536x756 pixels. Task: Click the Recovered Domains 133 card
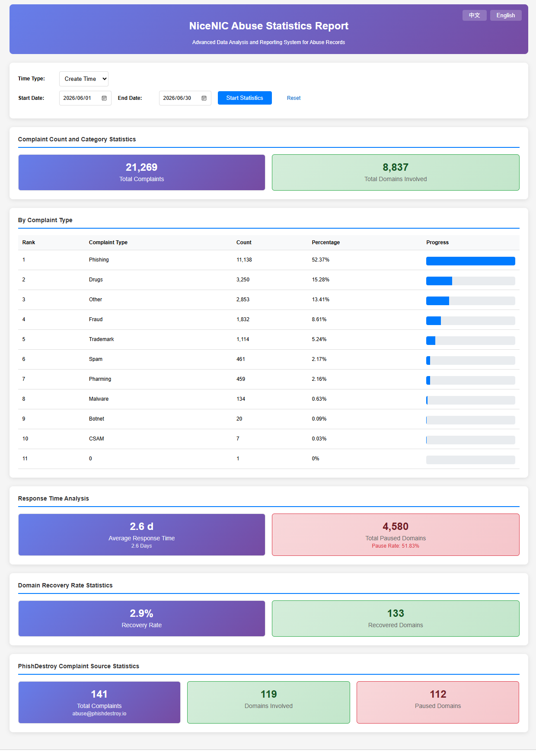coord(396,619)
